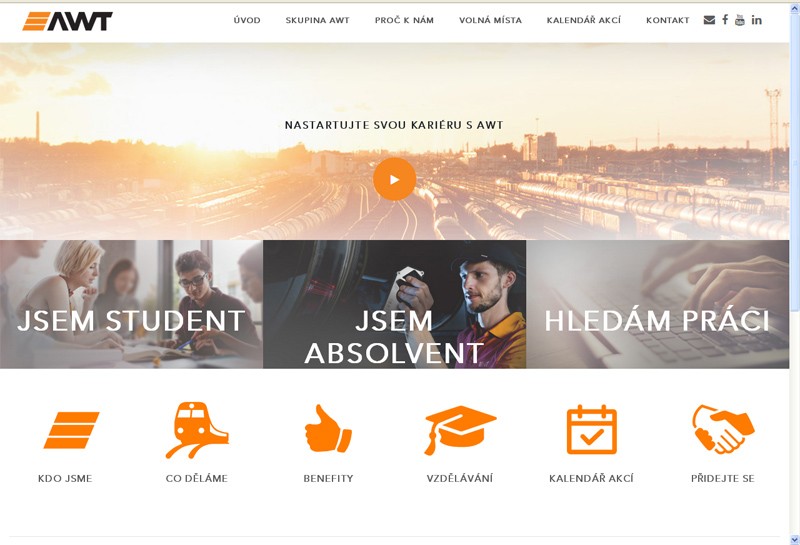The height and width of the screenshot is (545, 800).
Task: Open the LinkedIn icon link
Action: 757,20
